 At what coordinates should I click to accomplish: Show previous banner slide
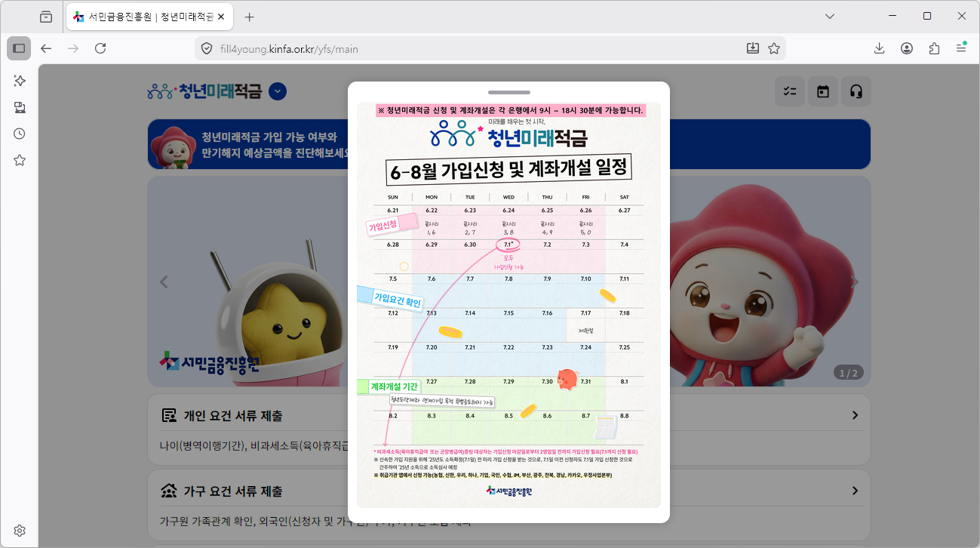(x=164, y=282)
